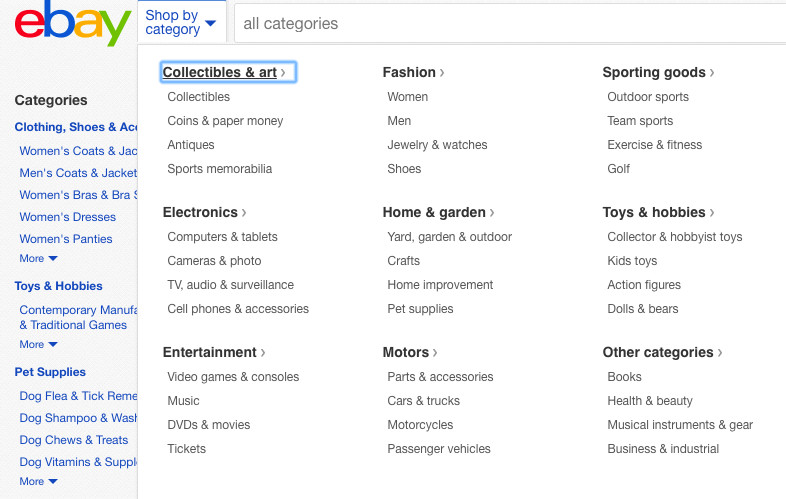Expand More under Clothing, Shoes section
Viewport: 786px width, 499px height.
click(x=38, y=259)
